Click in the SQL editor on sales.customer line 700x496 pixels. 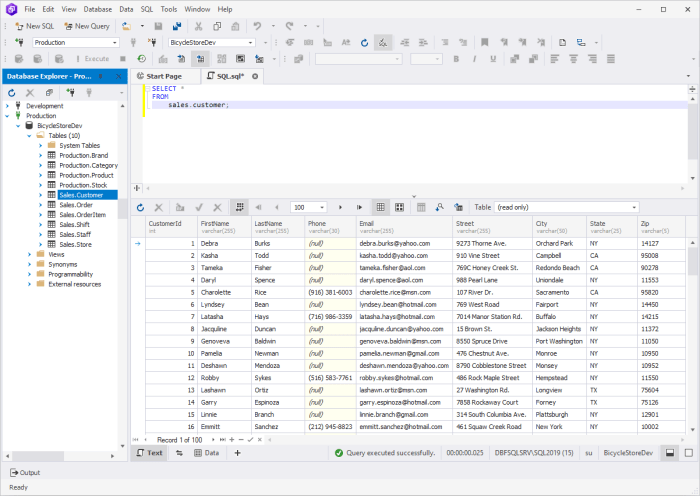tap(198, 105)
